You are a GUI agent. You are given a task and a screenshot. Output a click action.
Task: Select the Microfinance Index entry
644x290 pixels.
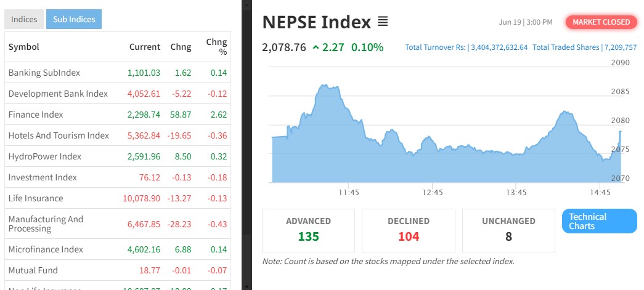pyautogui.click(x=46, y=249)
